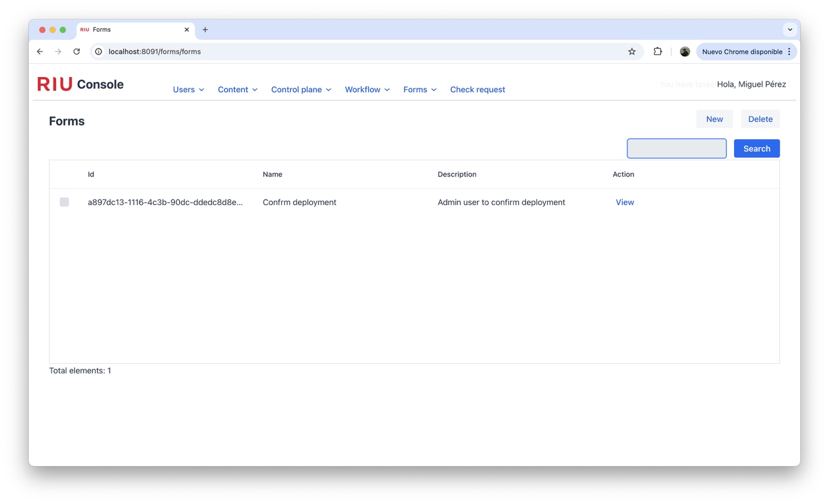Open the Workflow menu
Screen dimensions: 829x504
point(367,90)
